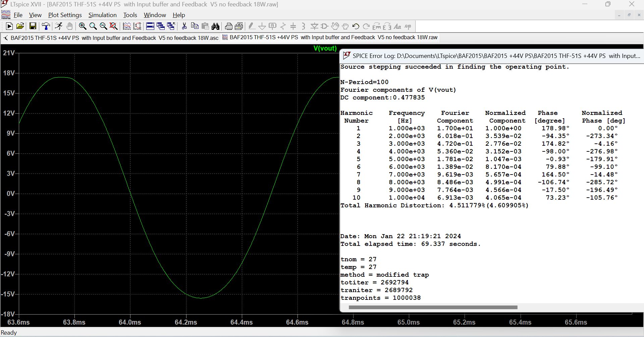Open a file with the folder icon

[x=20, y=26]
